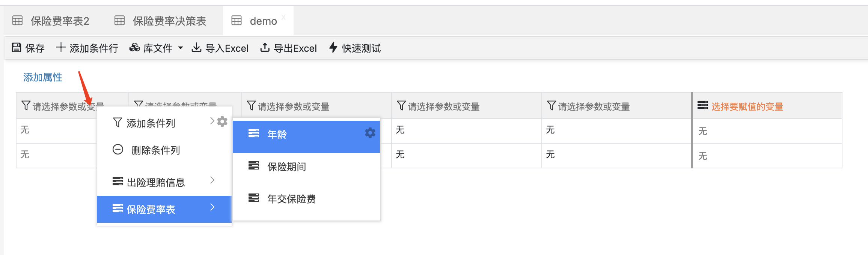Click the 导入Excel download icon
The width and height of the screenshot is (868, 255).
tap(196, 48)
